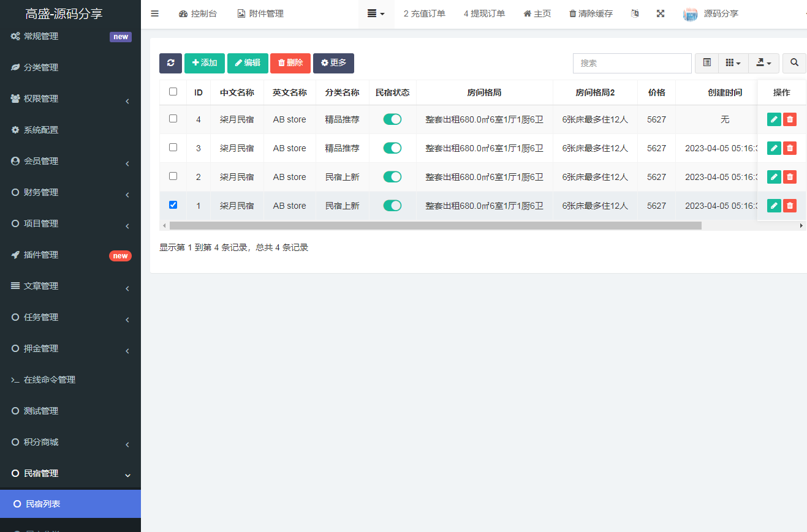Tick the select-all checkbox in table header

[x=173, y=92]
